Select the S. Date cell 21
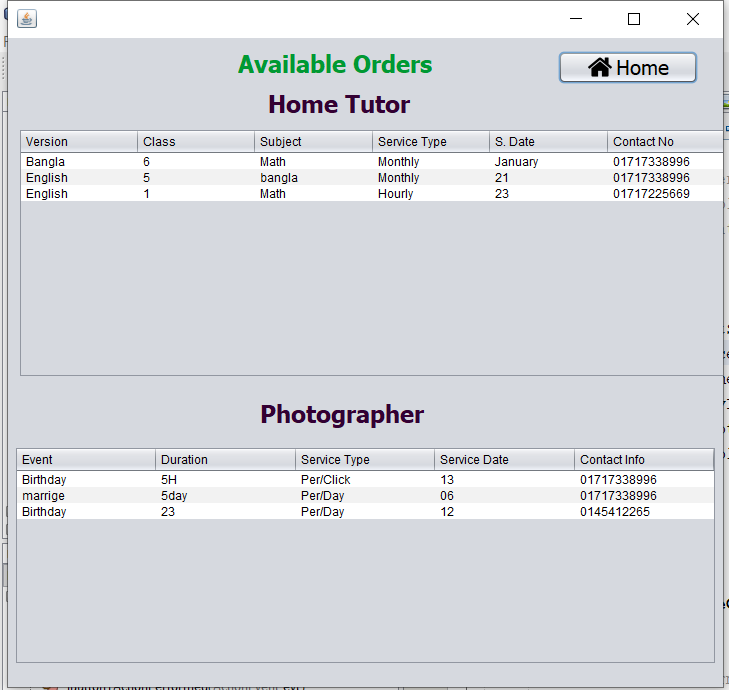The height and width of the screenshot is (690, 729). [549, 178]
